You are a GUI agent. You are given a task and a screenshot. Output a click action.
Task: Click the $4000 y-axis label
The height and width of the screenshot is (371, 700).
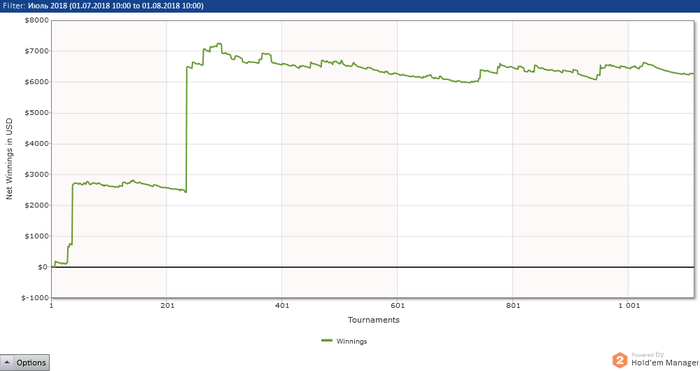click(37, 143)
